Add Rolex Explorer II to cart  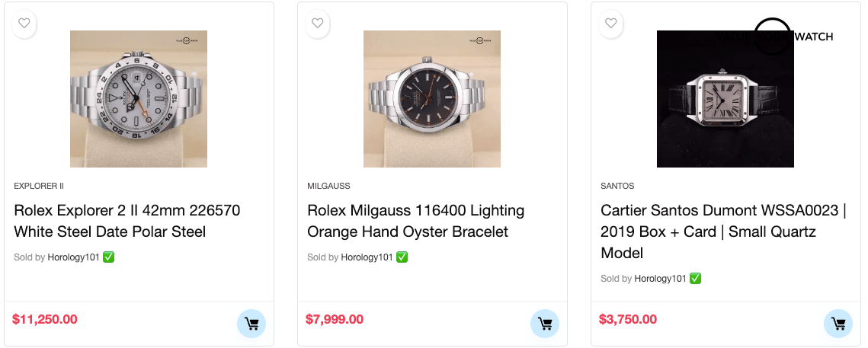coord(251,324)
